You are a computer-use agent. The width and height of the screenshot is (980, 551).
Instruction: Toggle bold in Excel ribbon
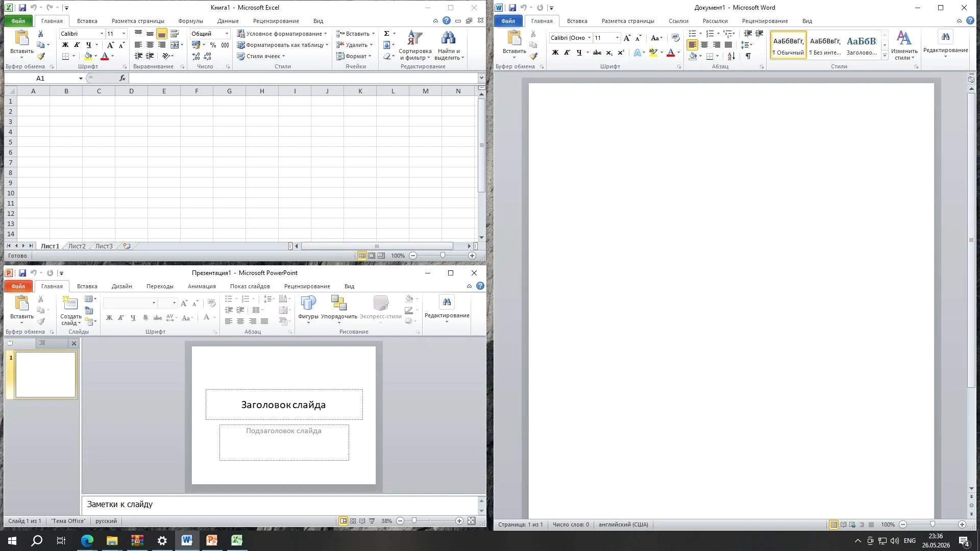coord(65,45)
